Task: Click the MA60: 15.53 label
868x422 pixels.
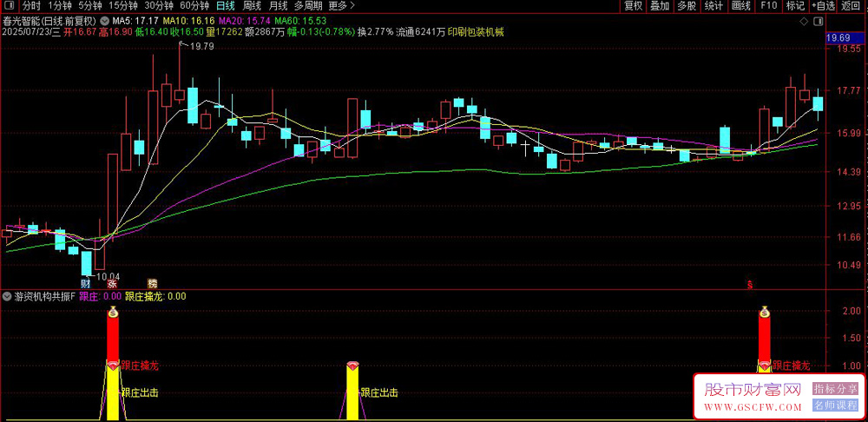Action: 301,22
